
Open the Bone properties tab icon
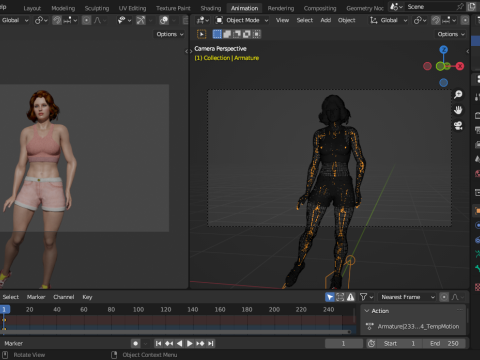point(477,269)
